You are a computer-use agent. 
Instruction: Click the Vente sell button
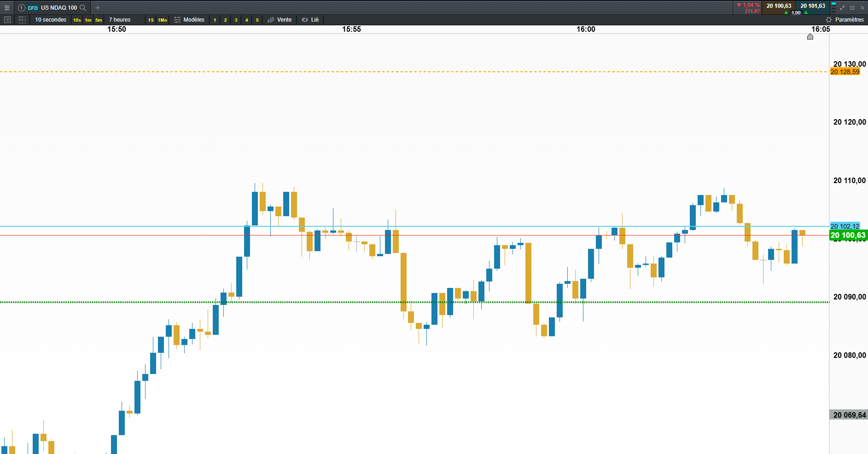pyautogui.click(x=280, y=20)
